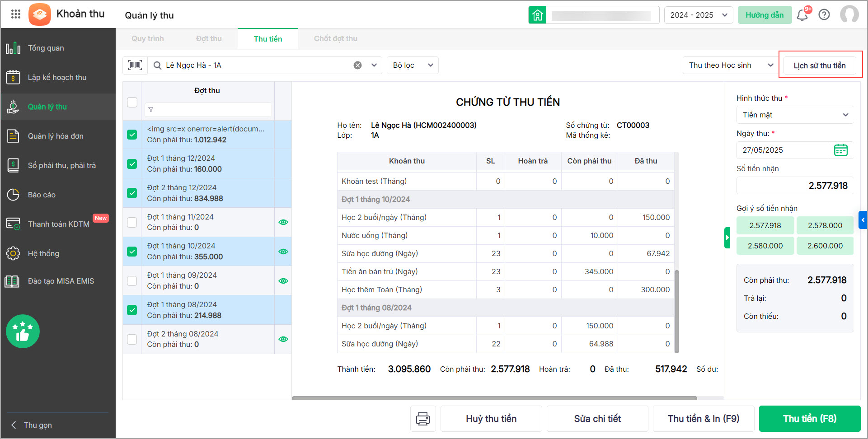Image resolution: width=868 pixels, height=439 pixels.
Task: Click the filter funnel under Đợt thu
Action: click(x=151, y=109)
